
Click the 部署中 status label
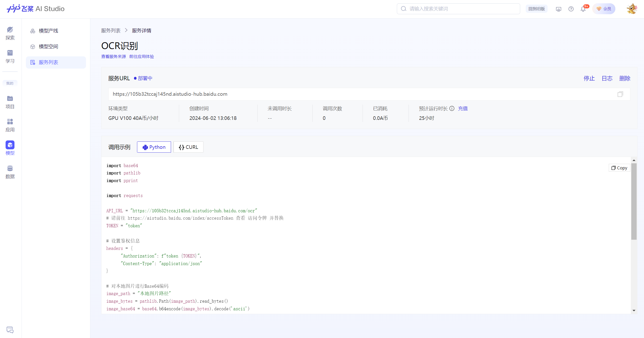(143, 78)
